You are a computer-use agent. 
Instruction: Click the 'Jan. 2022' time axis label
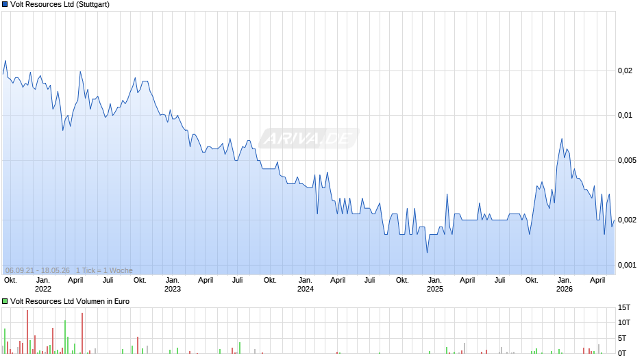tap(43, 285)
